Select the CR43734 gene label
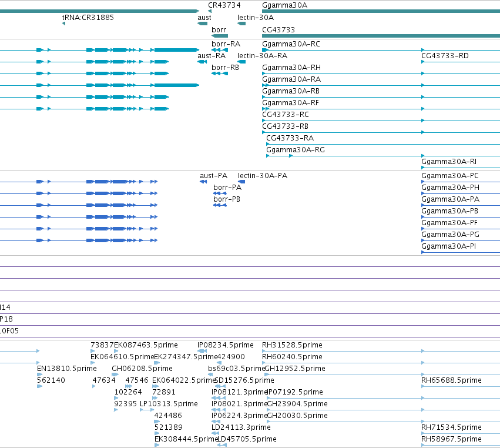Viewport: 500px width, 448px height. tap(224, 5)
